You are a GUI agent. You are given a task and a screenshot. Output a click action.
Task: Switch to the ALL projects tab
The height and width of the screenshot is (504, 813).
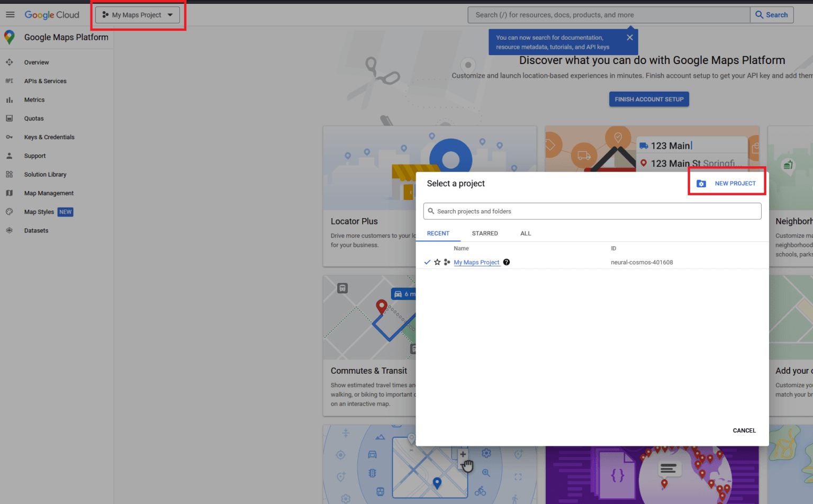(x=525, y=233)
